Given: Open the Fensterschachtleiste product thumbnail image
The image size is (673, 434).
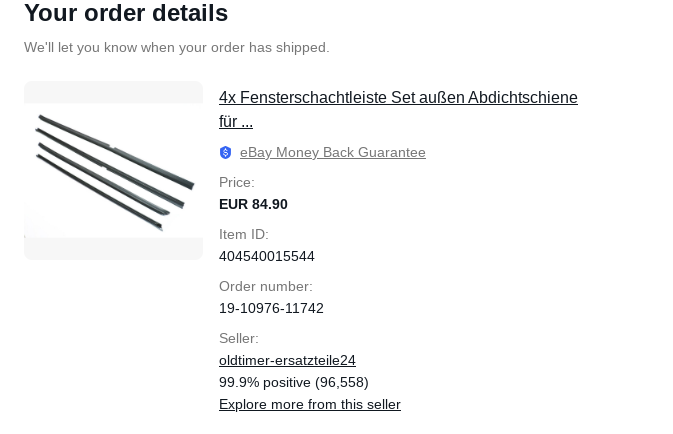Looking at the screenshot, I should 113,170.
